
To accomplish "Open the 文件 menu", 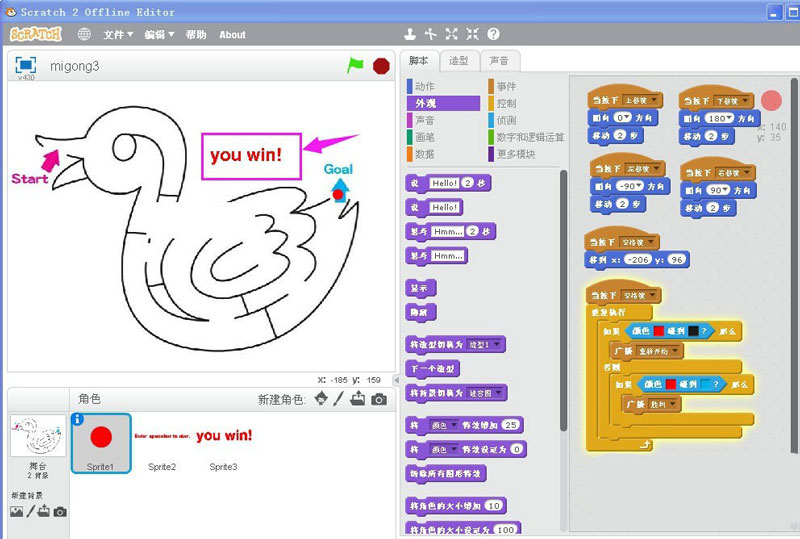I will [118, 35].
